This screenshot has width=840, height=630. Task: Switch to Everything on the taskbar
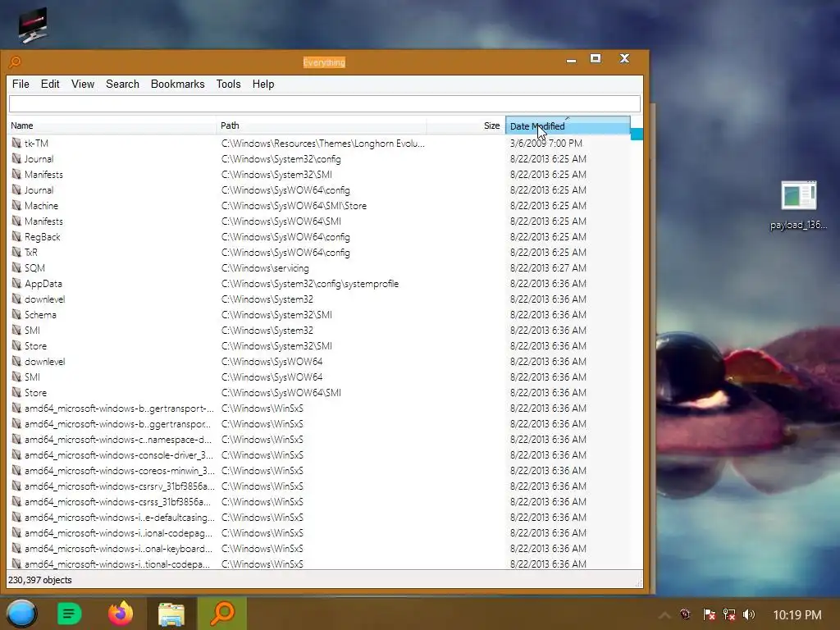[222, 614]
